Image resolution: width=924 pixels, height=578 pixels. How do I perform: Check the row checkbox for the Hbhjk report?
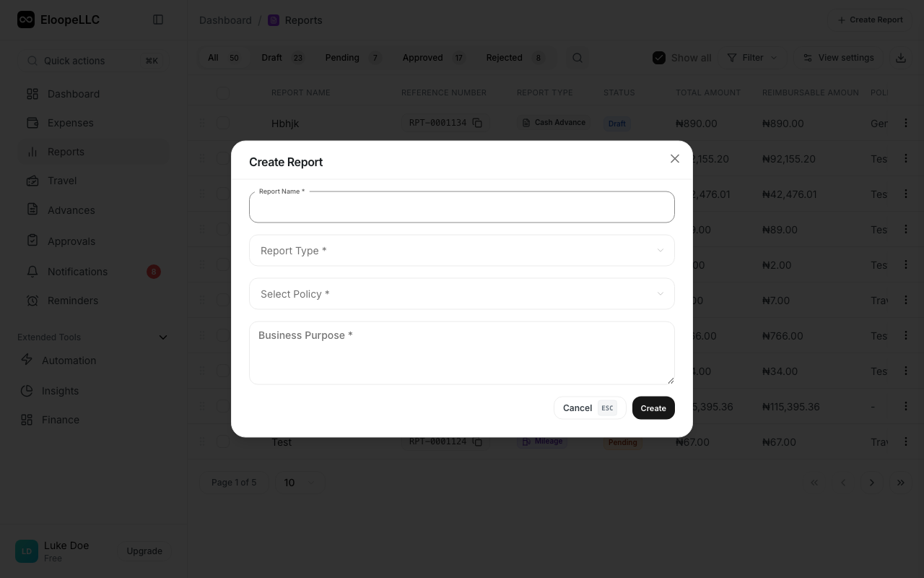click(223, 123)
